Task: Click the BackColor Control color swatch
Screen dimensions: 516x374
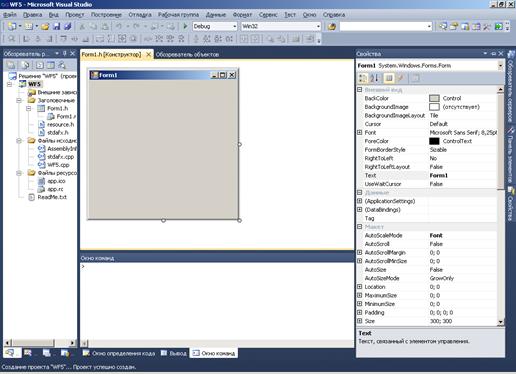Action: (x=434, y=98)
